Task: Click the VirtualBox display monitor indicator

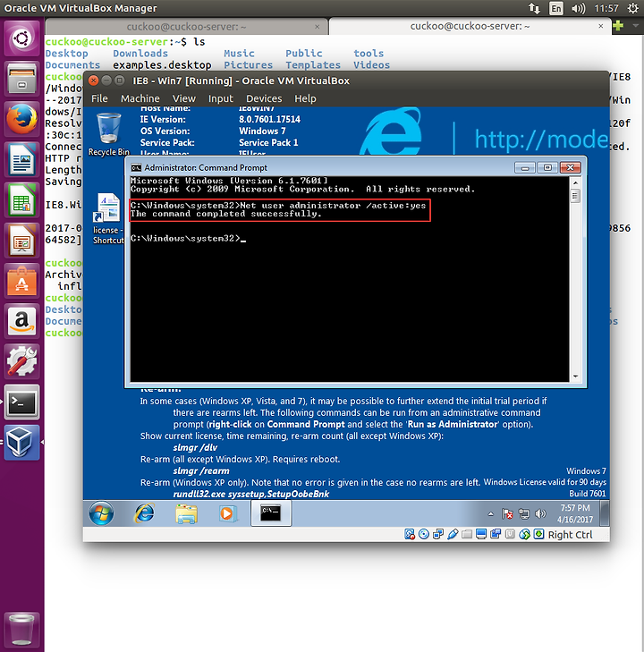Action: coord(481,534)
